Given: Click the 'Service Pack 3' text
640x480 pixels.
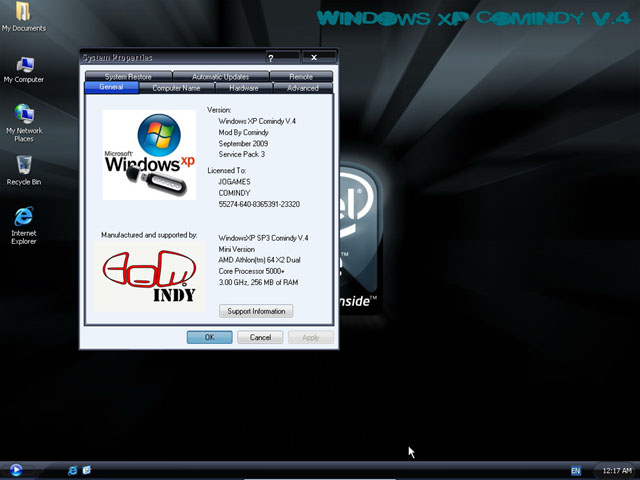Looking at the screenshot, I should (242, 154).
